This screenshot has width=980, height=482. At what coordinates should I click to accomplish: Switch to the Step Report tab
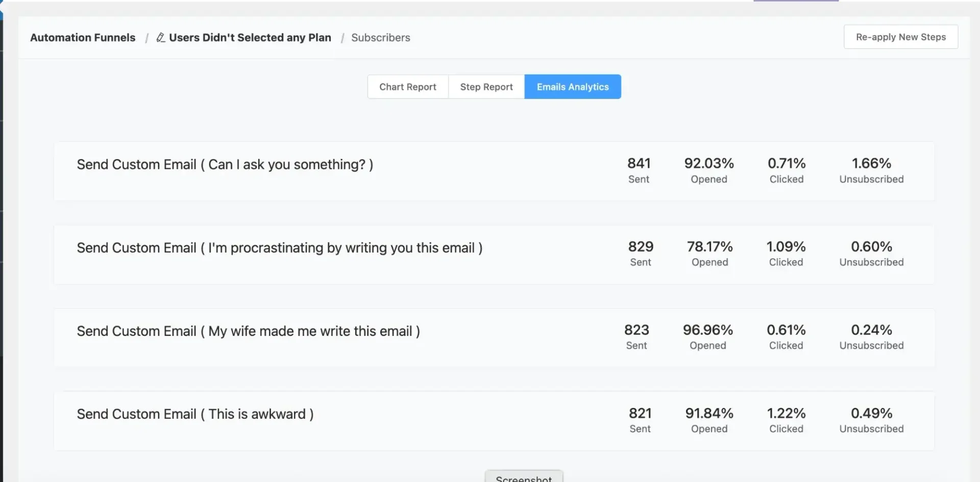point(486,86)
